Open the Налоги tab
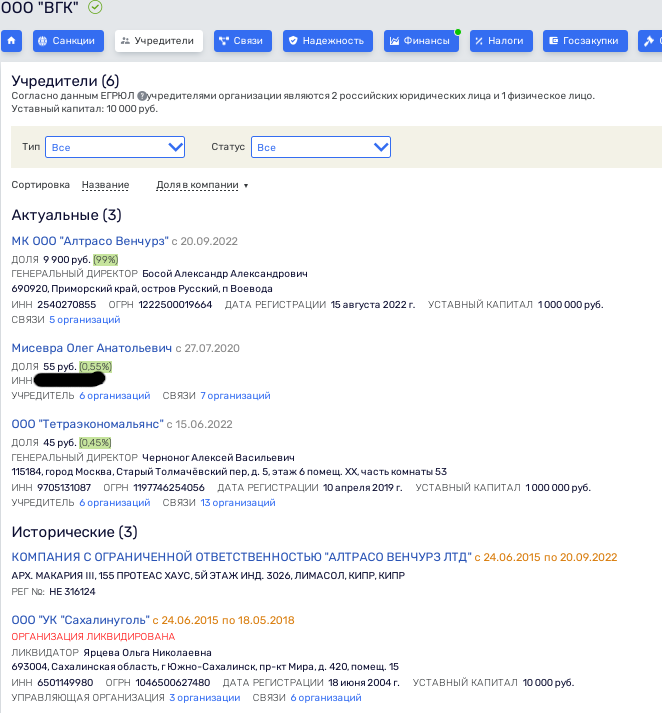Viewport: 662px width, 713px height. 501,41
